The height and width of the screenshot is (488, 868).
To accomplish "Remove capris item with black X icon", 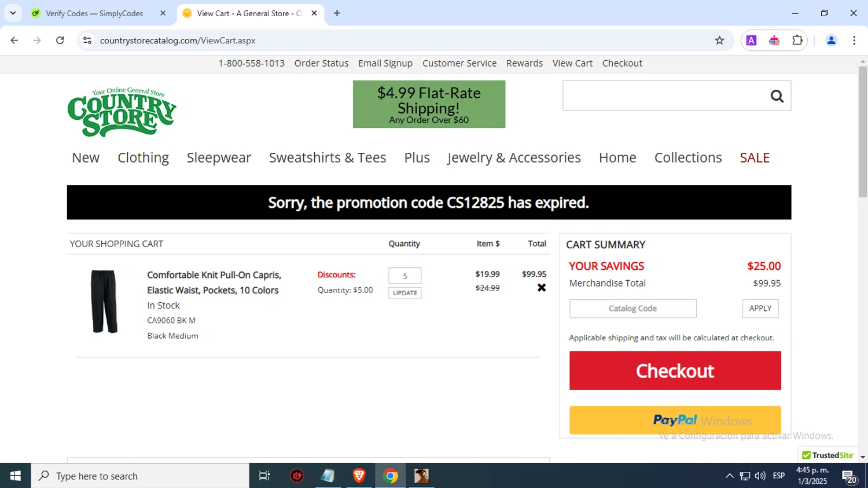I will click(x=542, y=288).
